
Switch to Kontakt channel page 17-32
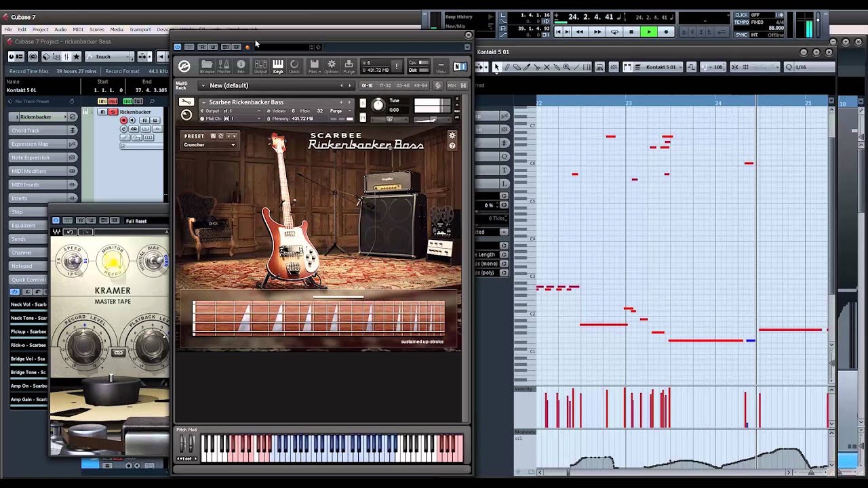[x=385, y=85]
